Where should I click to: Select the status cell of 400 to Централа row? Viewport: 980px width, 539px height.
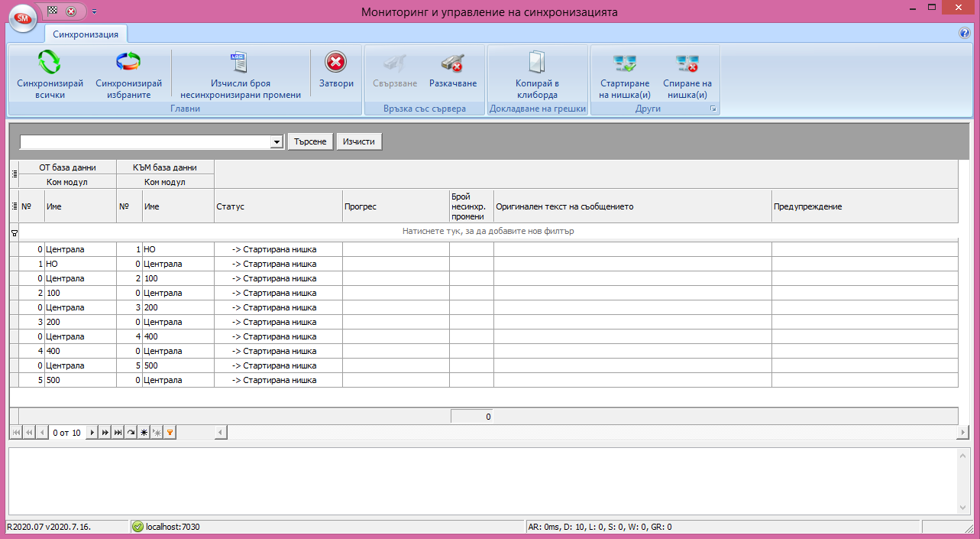(278, 351)
